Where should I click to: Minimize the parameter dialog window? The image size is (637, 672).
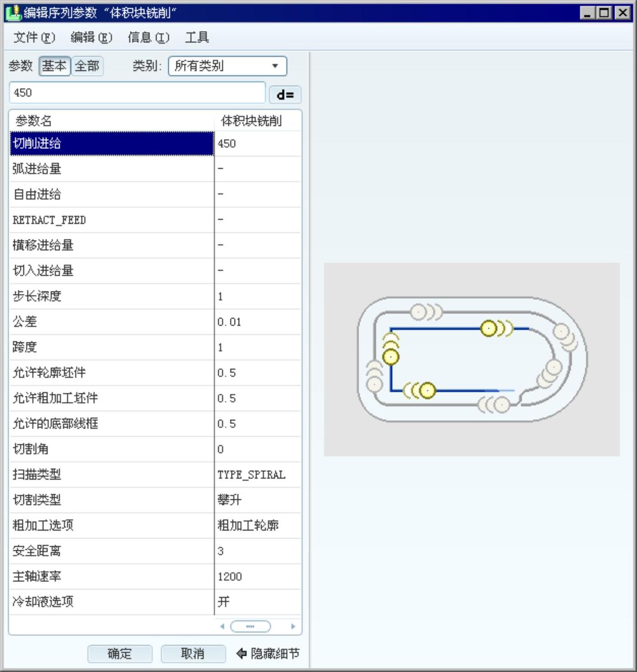pos(587,13)
